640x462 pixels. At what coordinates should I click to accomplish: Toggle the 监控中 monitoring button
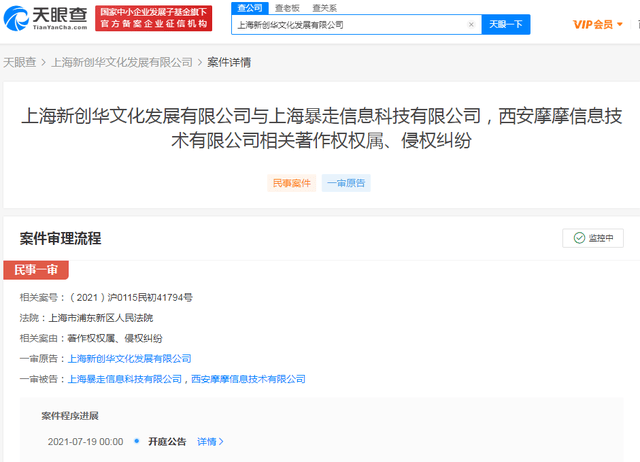[593, 238]
